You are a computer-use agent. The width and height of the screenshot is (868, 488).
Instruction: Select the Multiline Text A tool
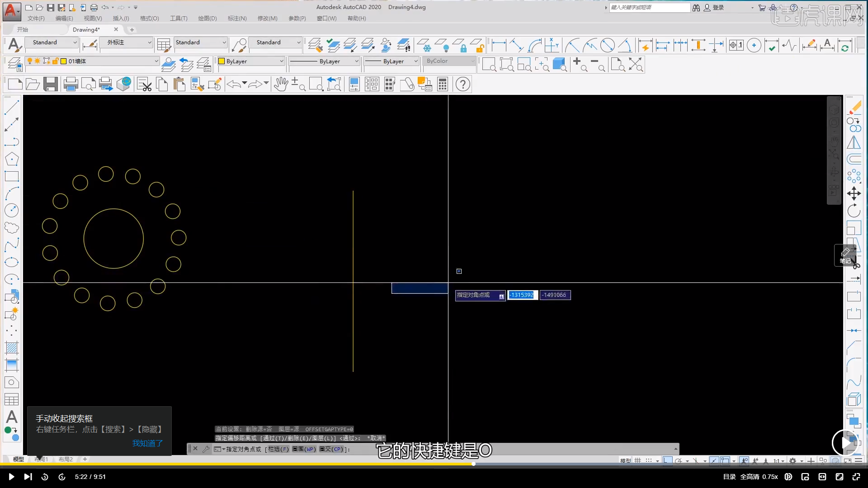[x=12, y=417]
